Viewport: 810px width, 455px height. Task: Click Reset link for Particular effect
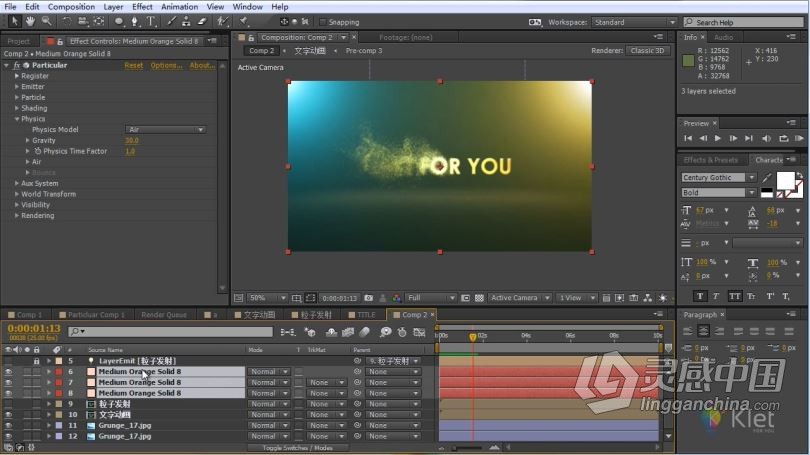134,66
